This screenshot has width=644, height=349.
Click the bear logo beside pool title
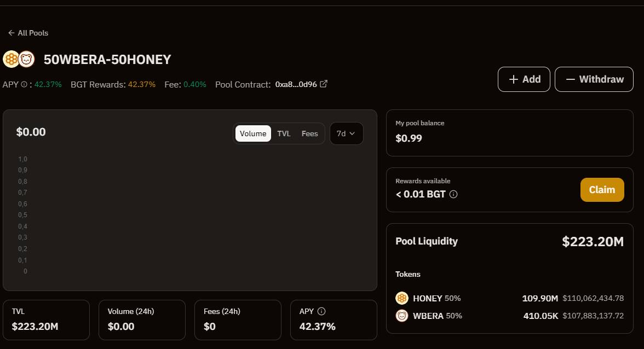[x=27, y=60]
